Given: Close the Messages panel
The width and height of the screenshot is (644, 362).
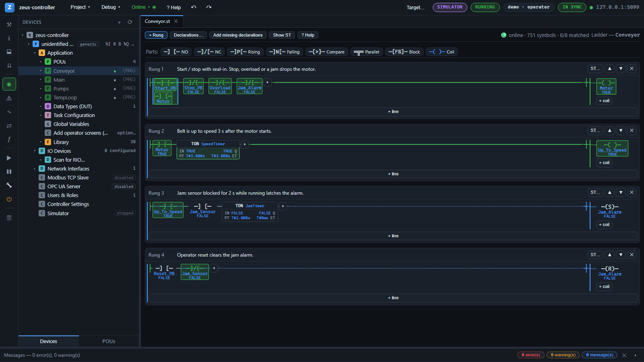Looking at the screenshot, I should pos(624,355).
